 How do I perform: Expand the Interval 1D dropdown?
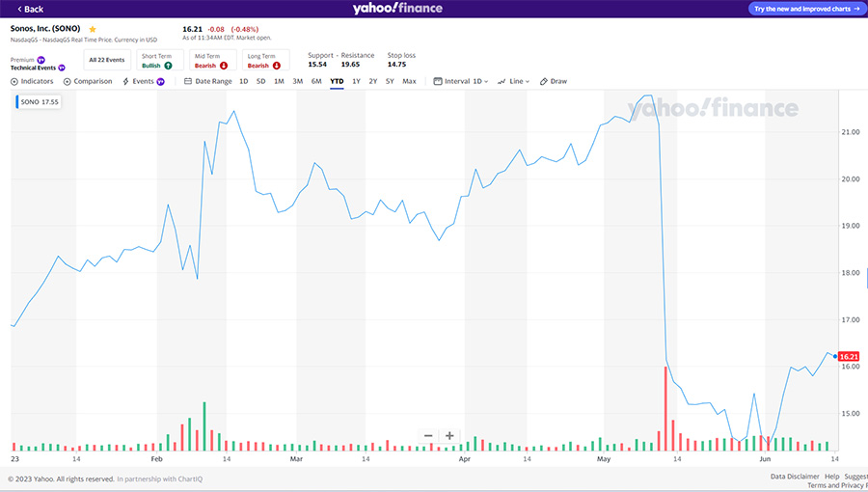pyautogui.click(x=461, y=81)
